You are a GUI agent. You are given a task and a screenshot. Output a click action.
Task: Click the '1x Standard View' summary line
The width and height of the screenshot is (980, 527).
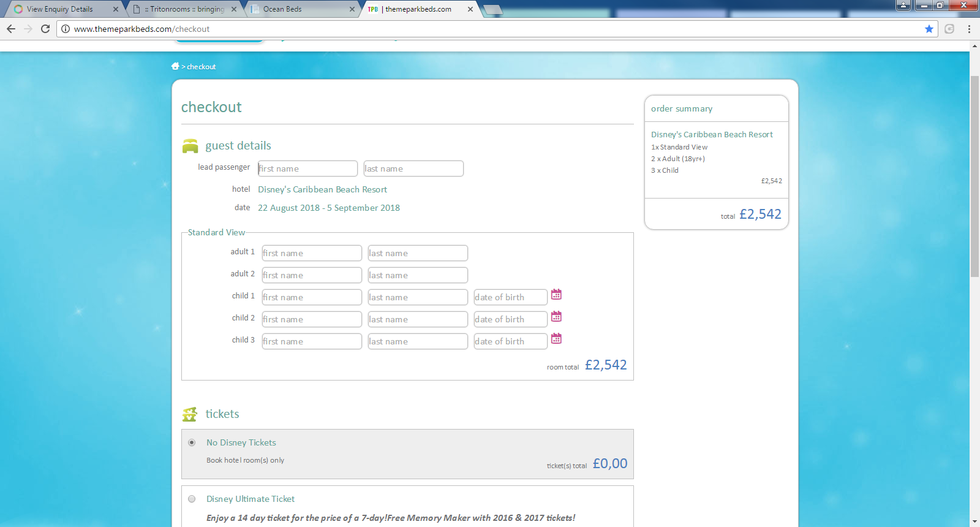(679, 147)
